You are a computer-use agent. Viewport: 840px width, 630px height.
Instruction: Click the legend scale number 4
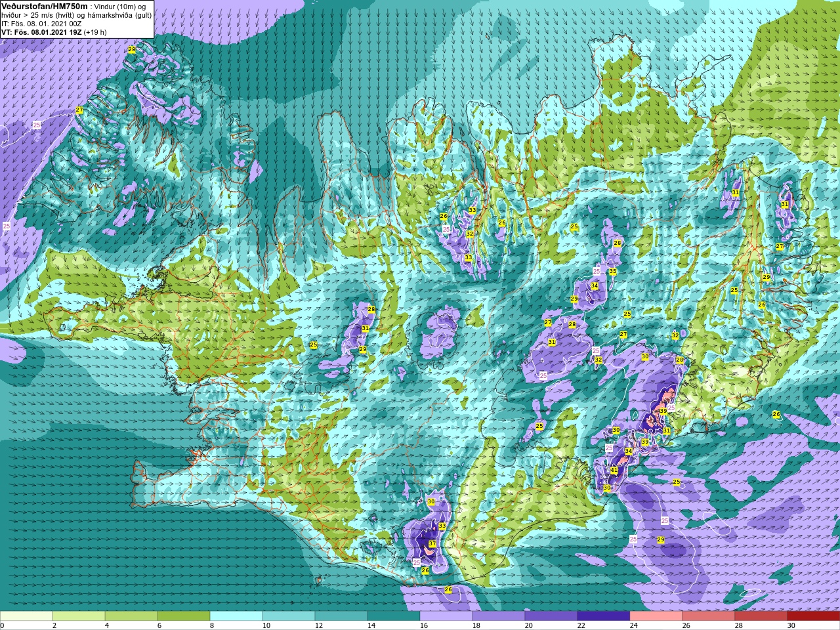coord(106,625)
